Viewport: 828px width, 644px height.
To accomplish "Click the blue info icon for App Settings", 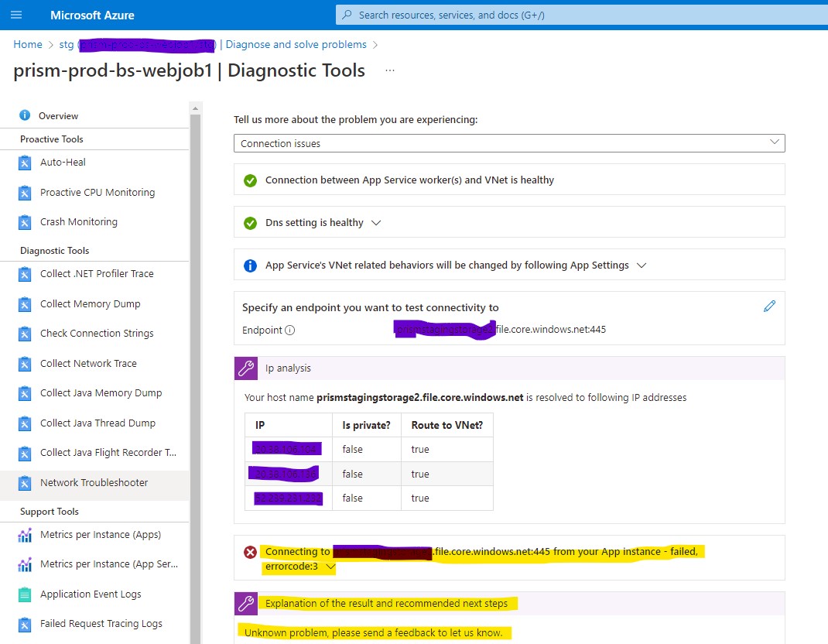I will (x=250, y=265).
